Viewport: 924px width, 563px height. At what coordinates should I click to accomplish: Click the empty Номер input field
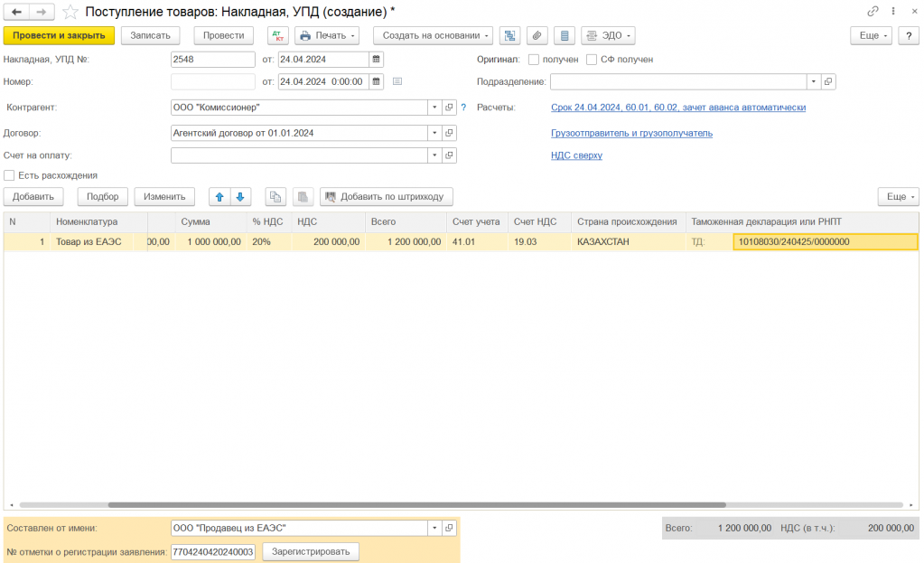pos(213,82)
